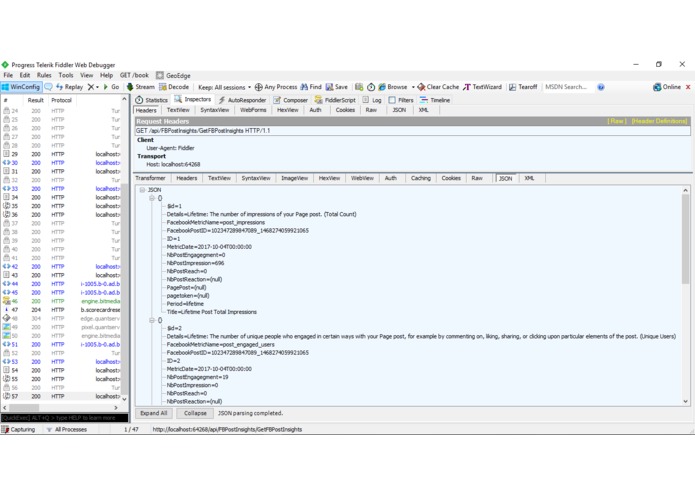Click the QuickExec command box

64,418
